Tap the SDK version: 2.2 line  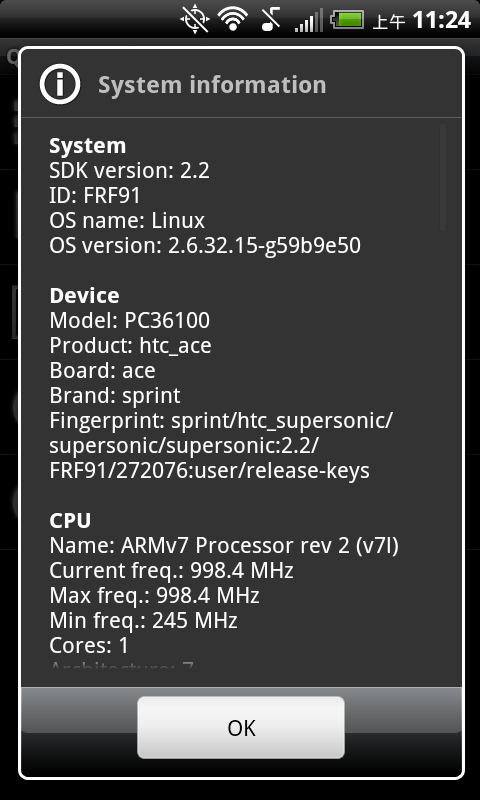130,171
